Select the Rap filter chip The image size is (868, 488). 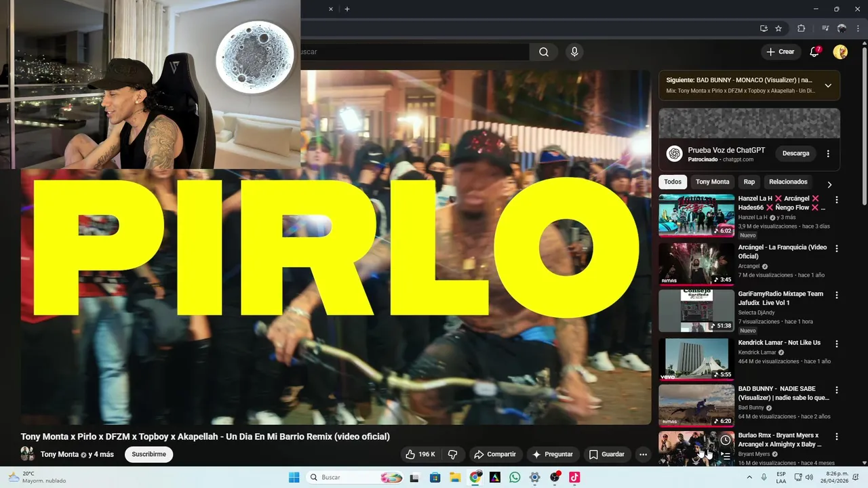tap(749, 182)
